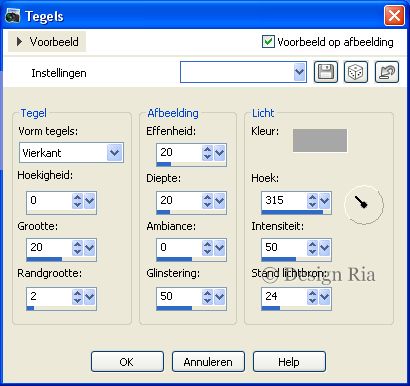Open Glinstering slider popup arrow
Screen dimensions: 410x386
pyautogui.click(x=219, y=297)
